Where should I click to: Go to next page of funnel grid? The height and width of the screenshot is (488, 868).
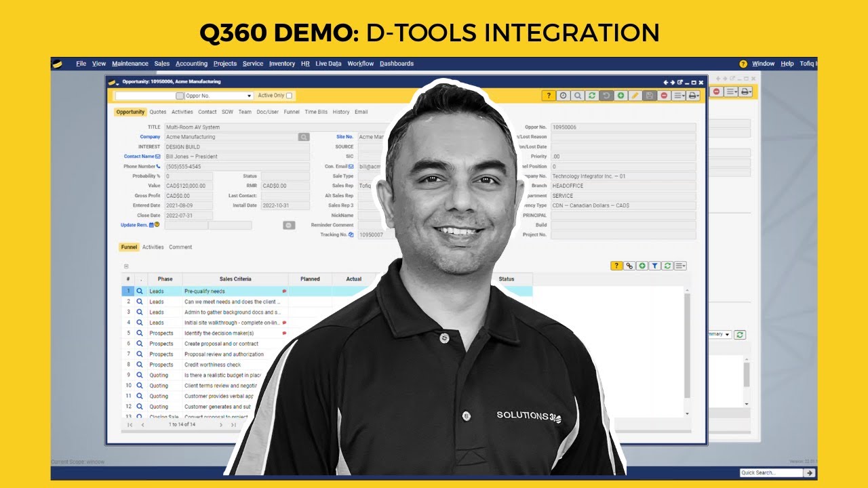(221, 425)
